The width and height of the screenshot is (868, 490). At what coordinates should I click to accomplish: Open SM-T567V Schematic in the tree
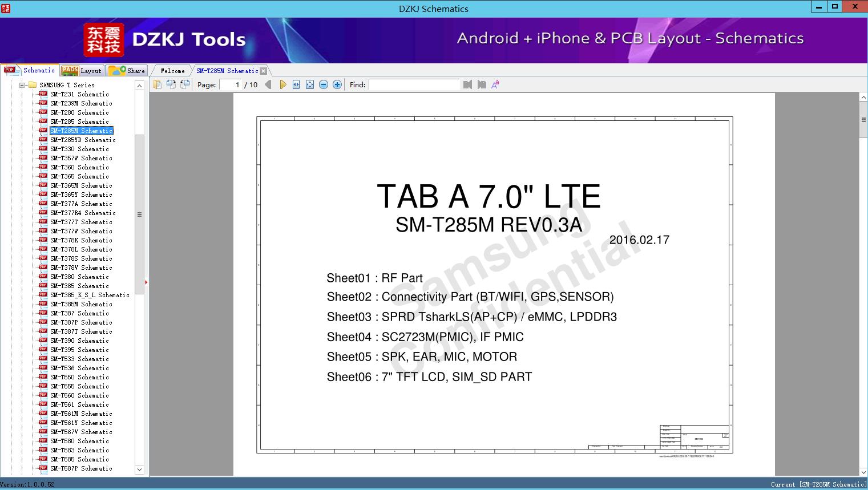click(x=81, y=432)
